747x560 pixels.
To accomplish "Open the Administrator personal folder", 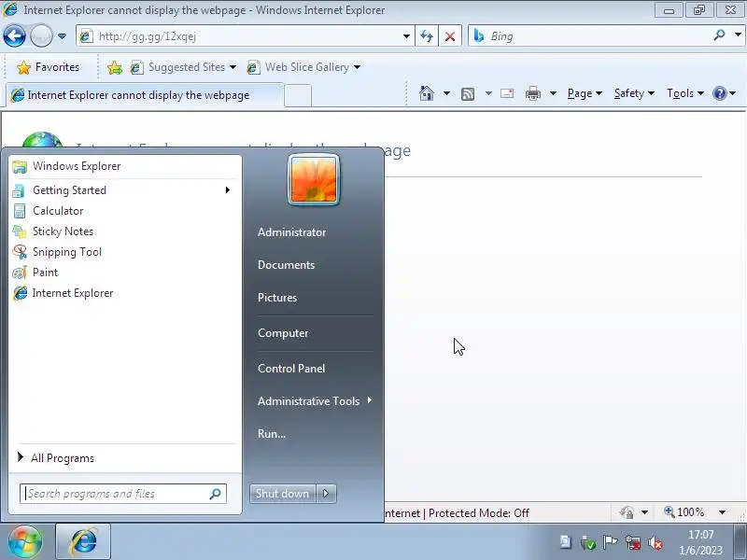I will tap(291, 232).
